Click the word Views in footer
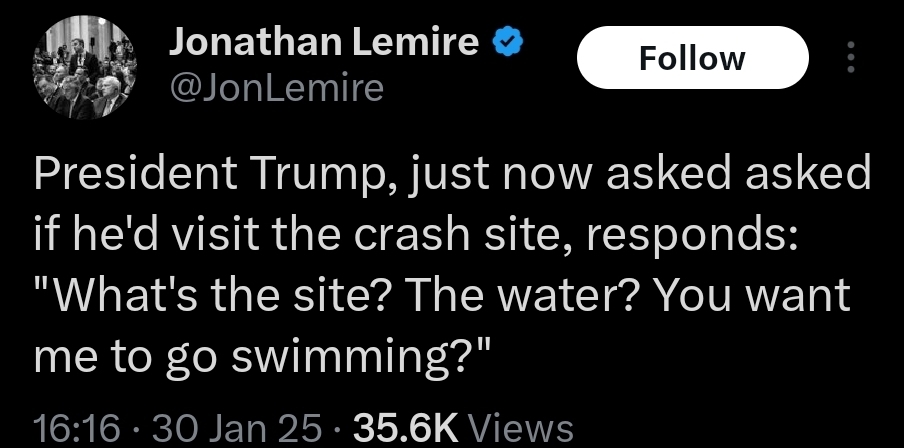 (519, 428)
